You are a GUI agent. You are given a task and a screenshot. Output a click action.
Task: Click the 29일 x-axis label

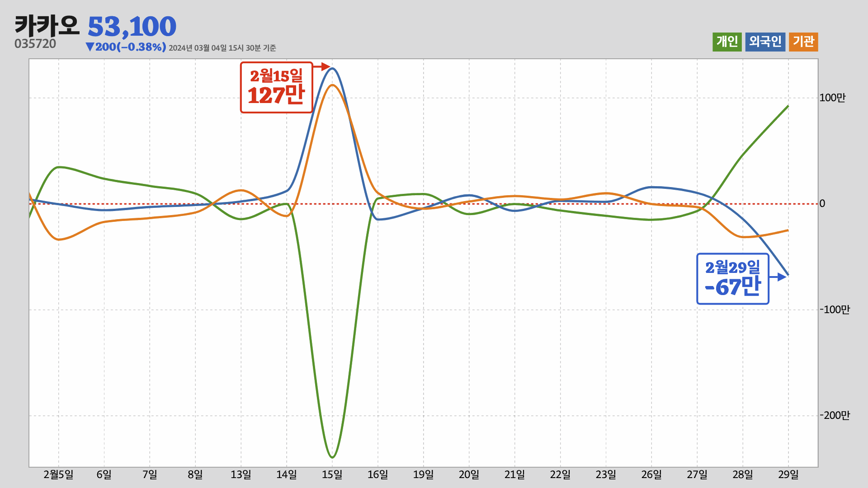click(789, 475)
